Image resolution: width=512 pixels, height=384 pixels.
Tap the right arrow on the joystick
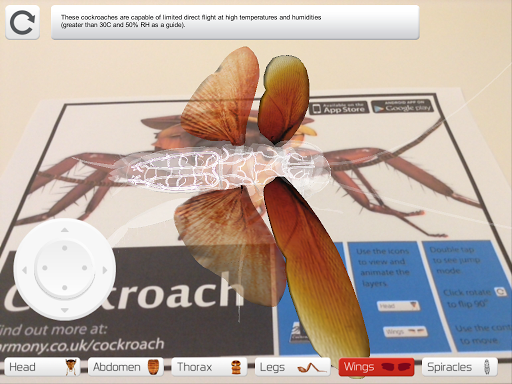(105, 270)
